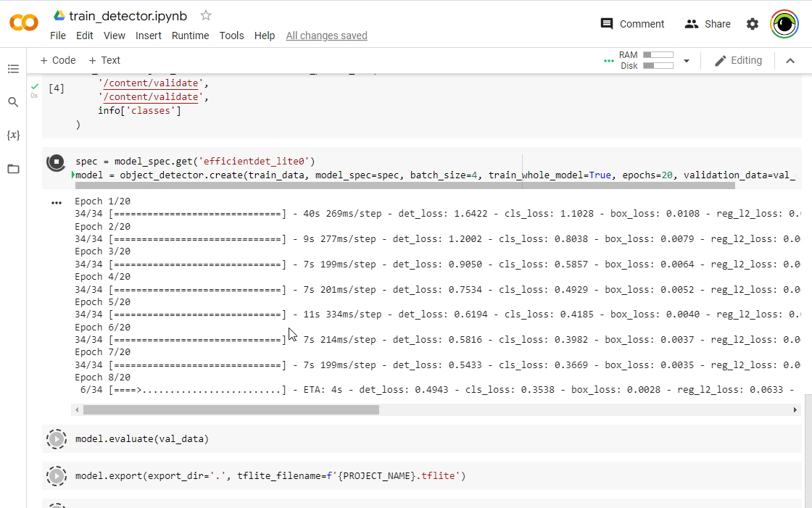Open the Files folder panel
This screenshot has width=812, height=508.
(x=13, y=169)
